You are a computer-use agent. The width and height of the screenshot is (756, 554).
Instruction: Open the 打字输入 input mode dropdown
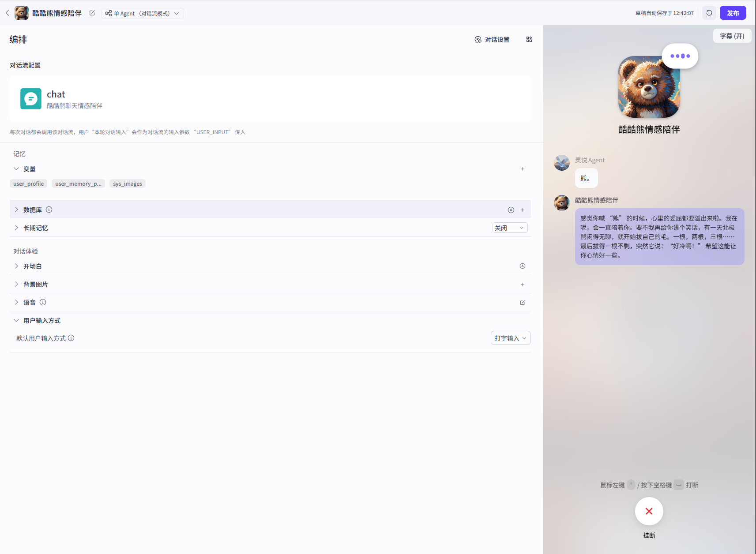511,338
